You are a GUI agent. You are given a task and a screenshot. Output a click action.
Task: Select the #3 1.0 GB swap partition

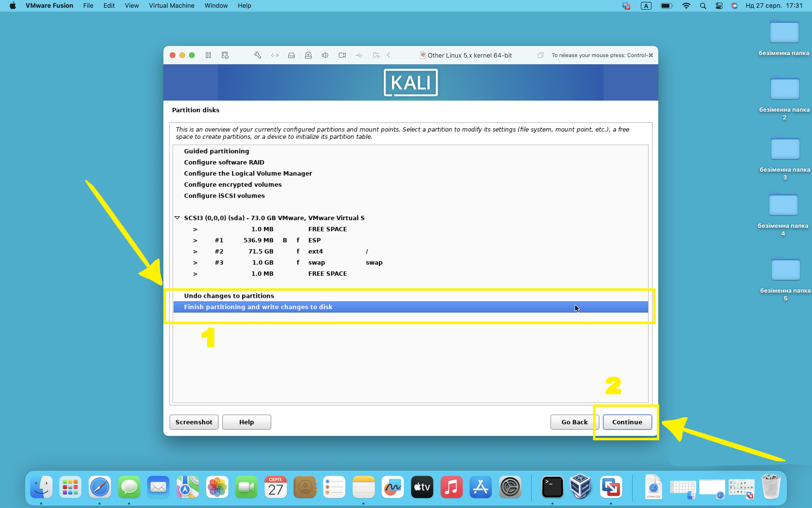coord(410,262)
